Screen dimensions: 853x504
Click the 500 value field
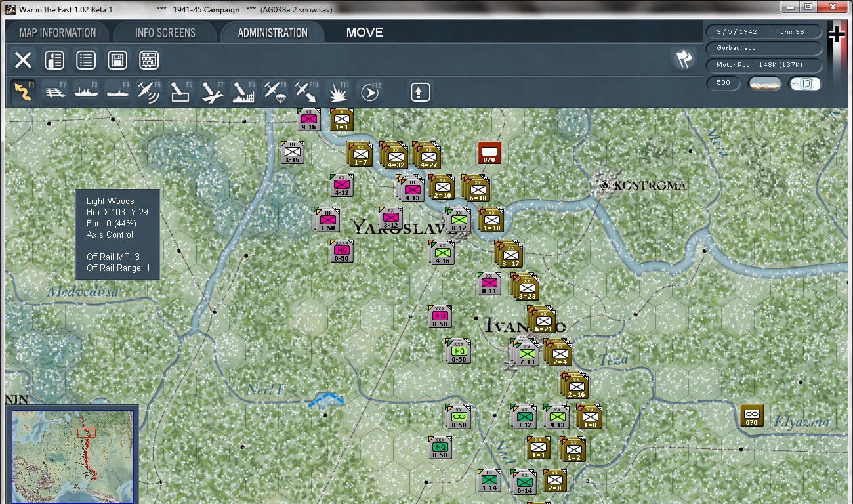(x=723, y=83)
